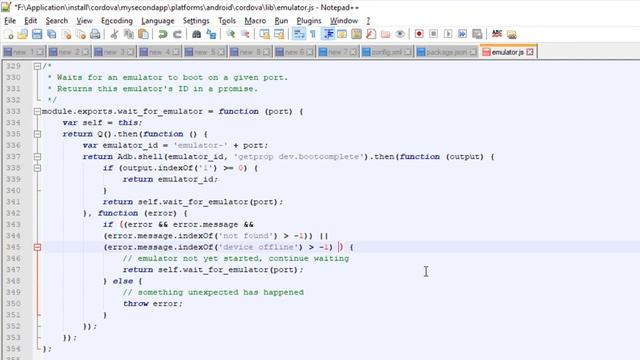The width and height of the screenshot is (640, 360).
Task: Open the View menu
Action: point(84,21)
